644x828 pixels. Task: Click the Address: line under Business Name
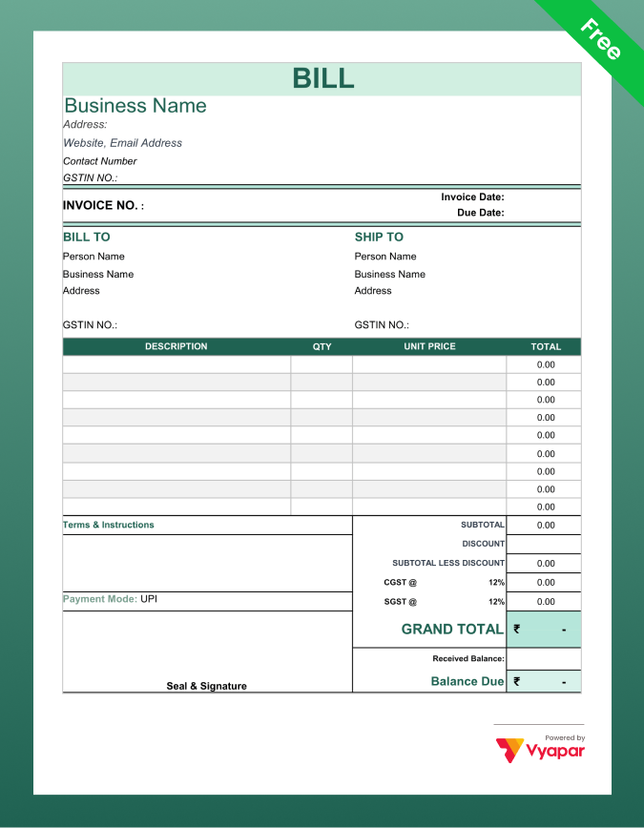coord(85,125)
